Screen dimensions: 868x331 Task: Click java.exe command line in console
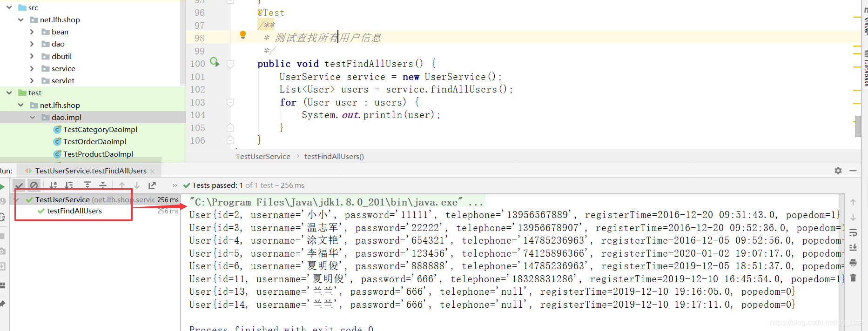(x=337, y=202)
